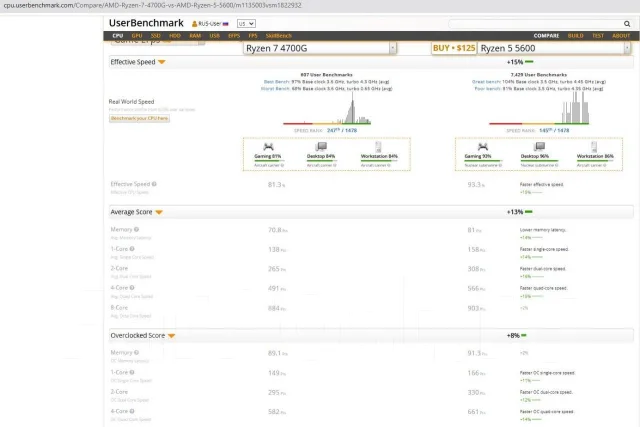Click the 81.3% effective speed value
The height and width of the screenshot is (427, 640).
coord(276,185)
